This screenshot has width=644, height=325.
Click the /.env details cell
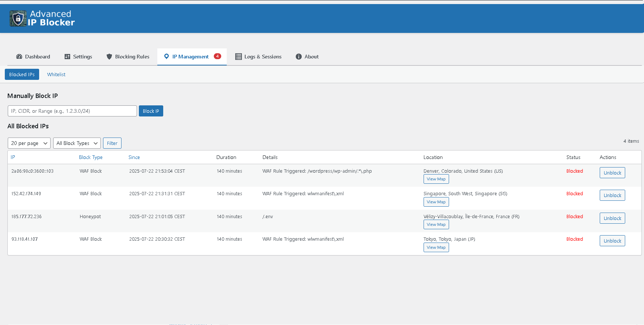pos(268,217)
